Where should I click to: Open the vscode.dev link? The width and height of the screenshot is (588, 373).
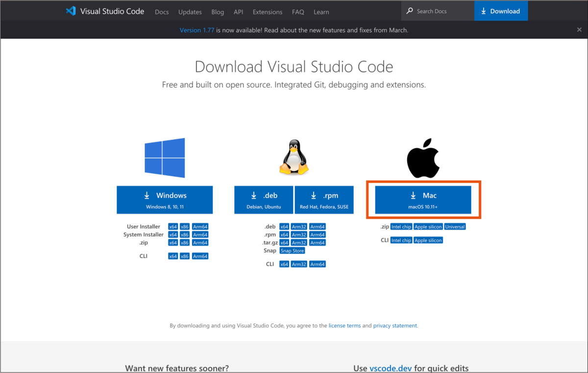tap(391, 368)
